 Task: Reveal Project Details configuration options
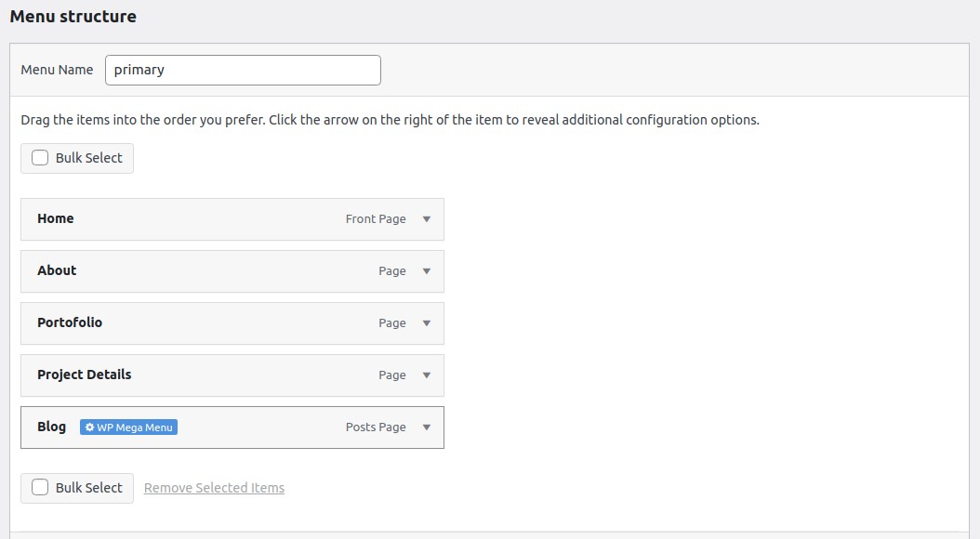pos(427,375)
